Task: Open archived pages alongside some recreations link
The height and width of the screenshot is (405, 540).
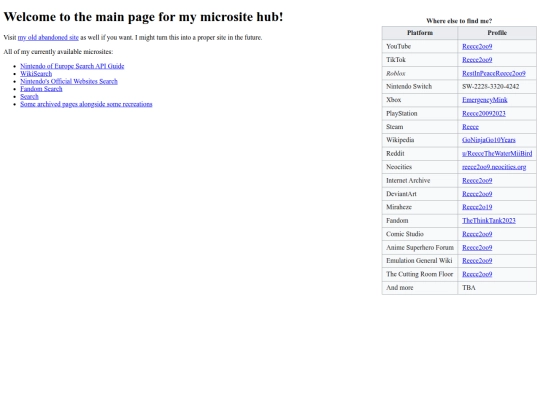Action: click(x=86, y=104)
